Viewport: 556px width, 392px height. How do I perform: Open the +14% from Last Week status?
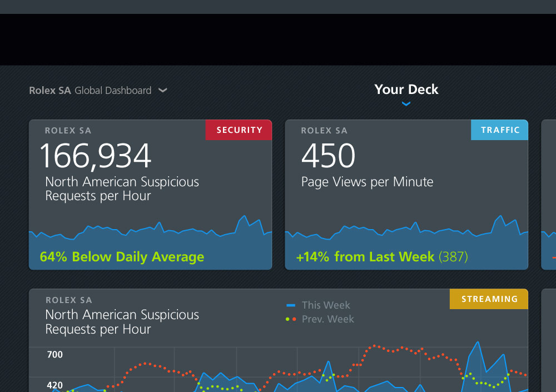click(x=381, y=257)
